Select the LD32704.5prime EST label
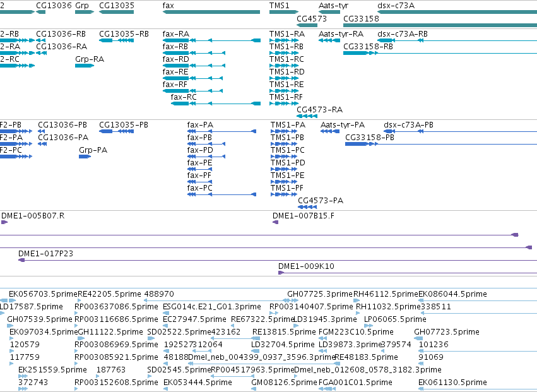 pos(283,345)
